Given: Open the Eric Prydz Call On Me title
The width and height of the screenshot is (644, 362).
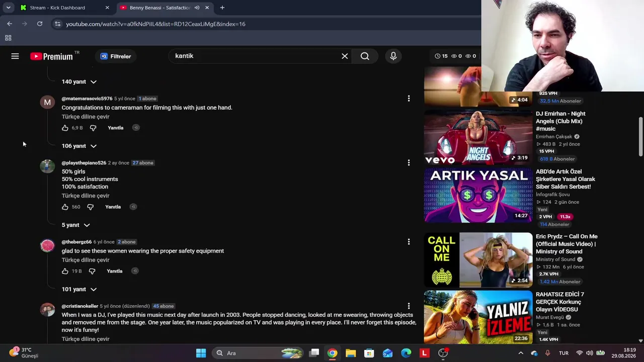Looking at the screenshot, I should click(x=567, y=244).
